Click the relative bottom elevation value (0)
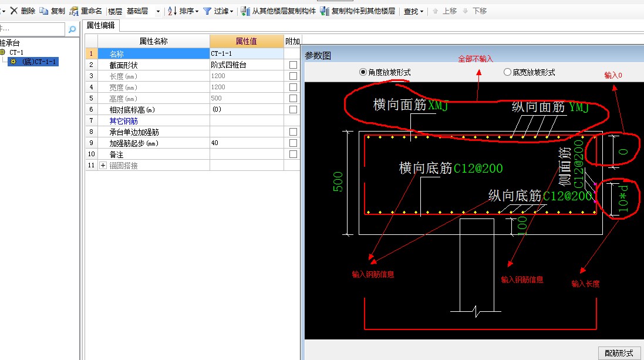 click(x=247, y=109)
